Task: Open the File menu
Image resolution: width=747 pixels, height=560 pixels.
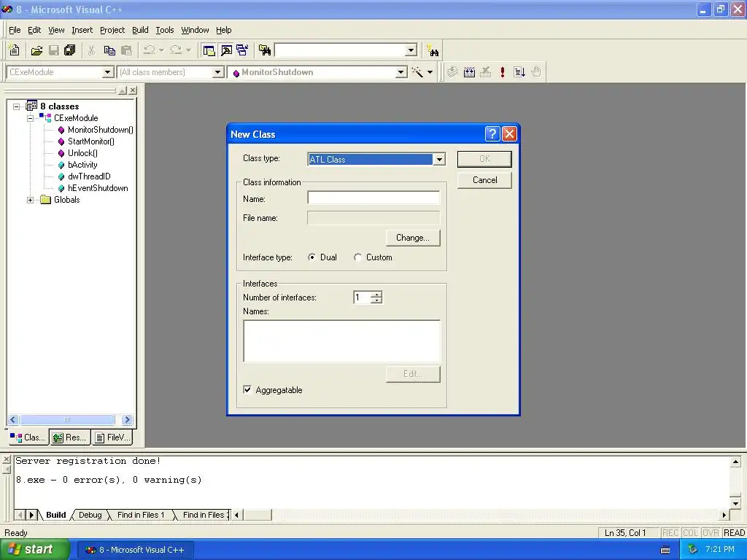Action: click(x=15, y=30)
